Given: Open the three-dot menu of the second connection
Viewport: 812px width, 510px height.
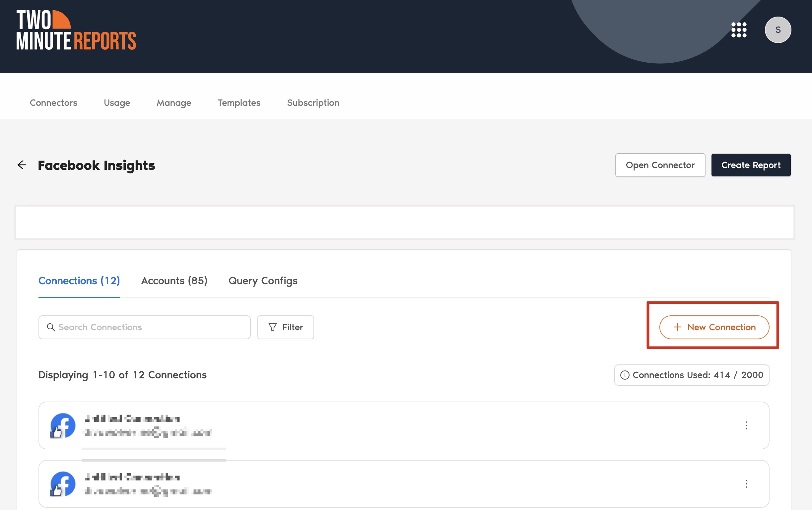Looking at the screenshot, I should pyautogui.click(x=746, y=483).
